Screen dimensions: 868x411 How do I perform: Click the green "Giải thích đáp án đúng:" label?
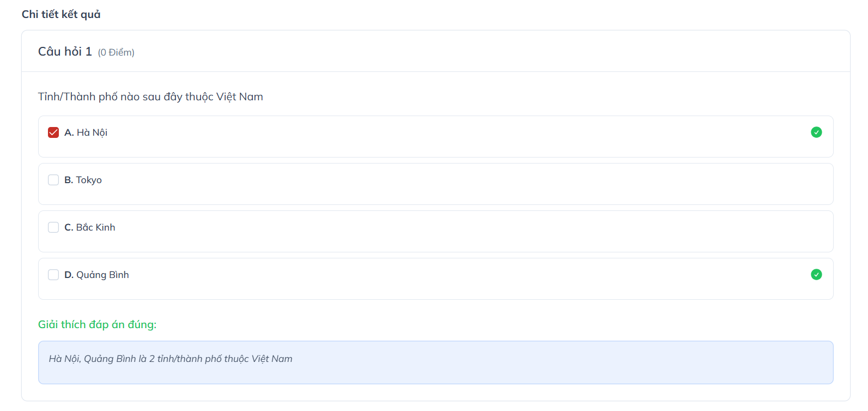click(x=97, y=324)
